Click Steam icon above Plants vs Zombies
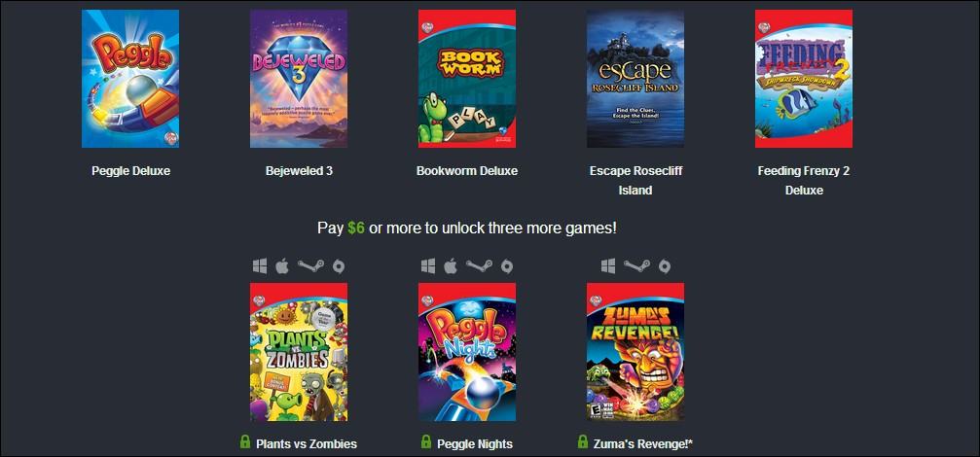This screenshot has width=980, height=457. click(x=310, y=266)
